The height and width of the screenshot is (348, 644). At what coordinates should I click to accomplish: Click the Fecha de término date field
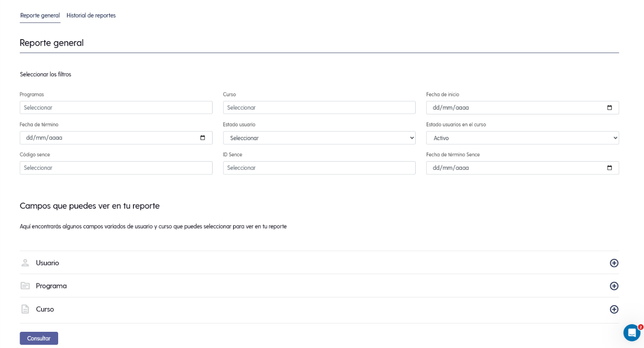pos(116,138)
